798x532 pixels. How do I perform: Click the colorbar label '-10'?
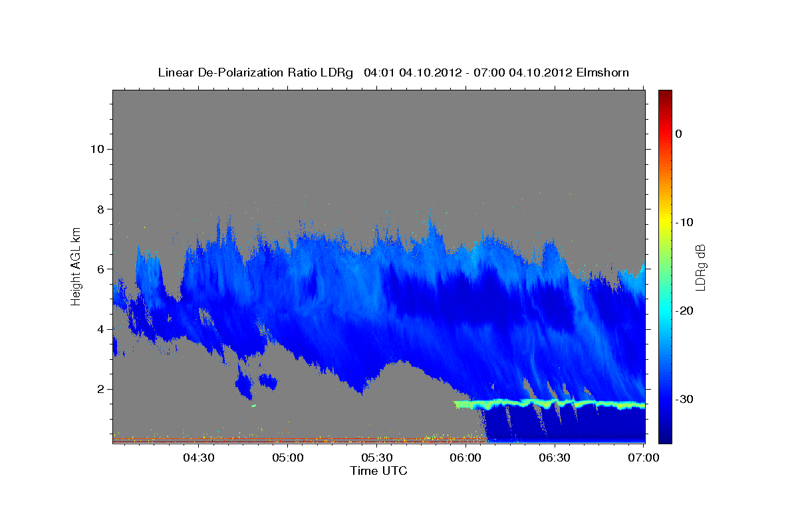pos(685,222)
